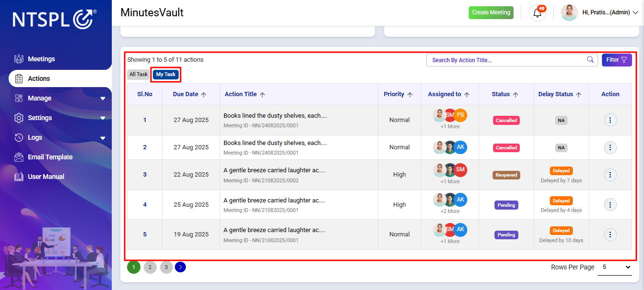
Task: Click the Cancelled badge in row 1
Action: (506, 121)
